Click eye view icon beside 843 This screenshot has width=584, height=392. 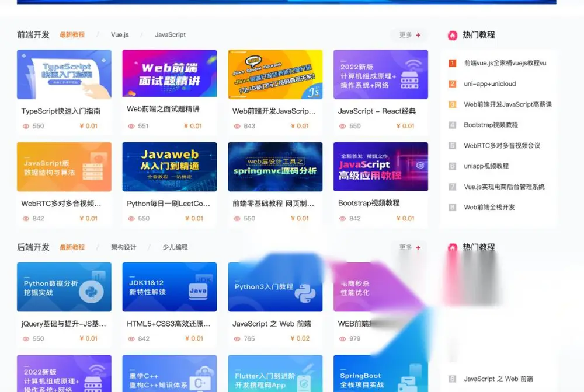(x=237, y=126)
